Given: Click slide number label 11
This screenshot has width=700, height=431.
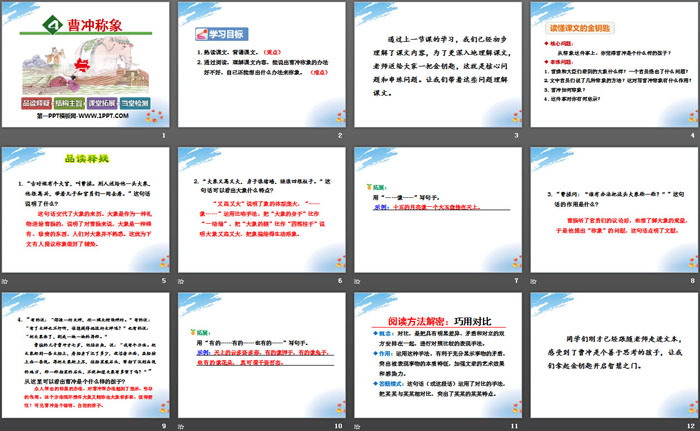Looking at the screenshot, I should click(x=514, y=426).
